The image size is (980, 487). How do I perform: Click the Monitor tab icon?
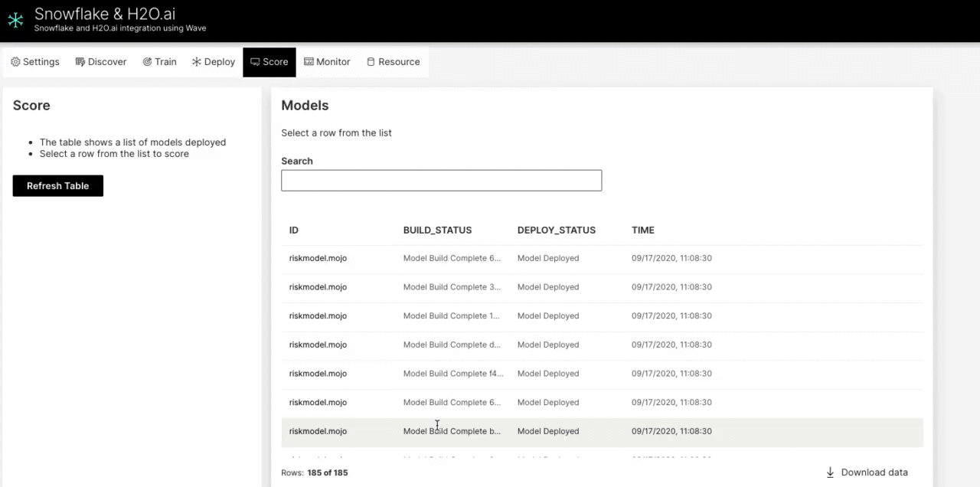(309, 62)
